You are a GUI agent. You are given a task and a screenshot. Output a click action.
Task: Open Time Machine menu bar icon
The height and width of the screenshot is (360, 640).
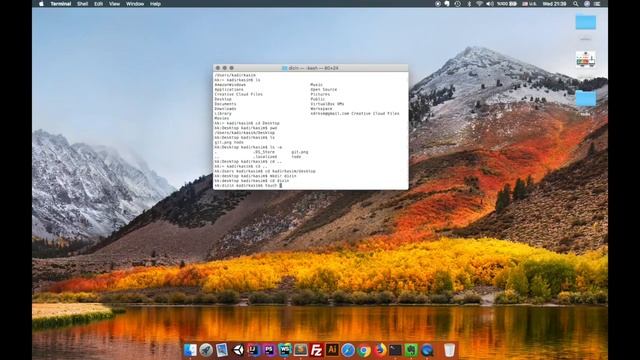458,4
